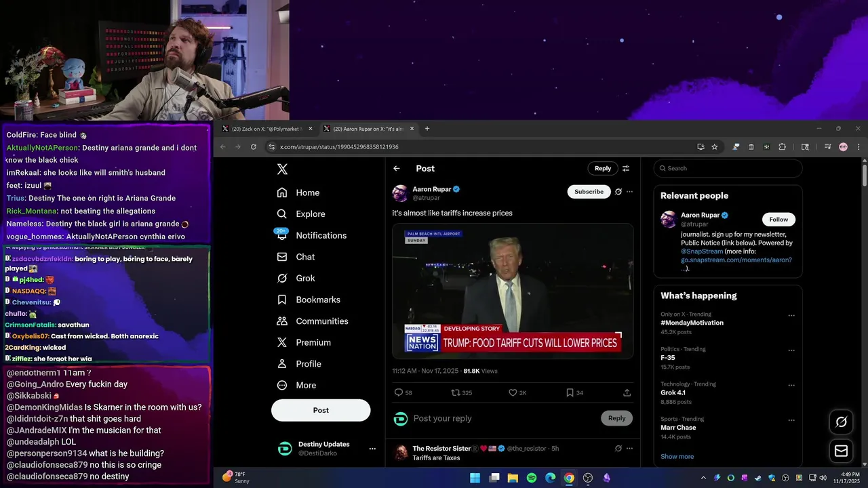This screenshot has width=868, height=488.
Task: Open Chat in the X sidebar
Action: (x=296, y=257)
